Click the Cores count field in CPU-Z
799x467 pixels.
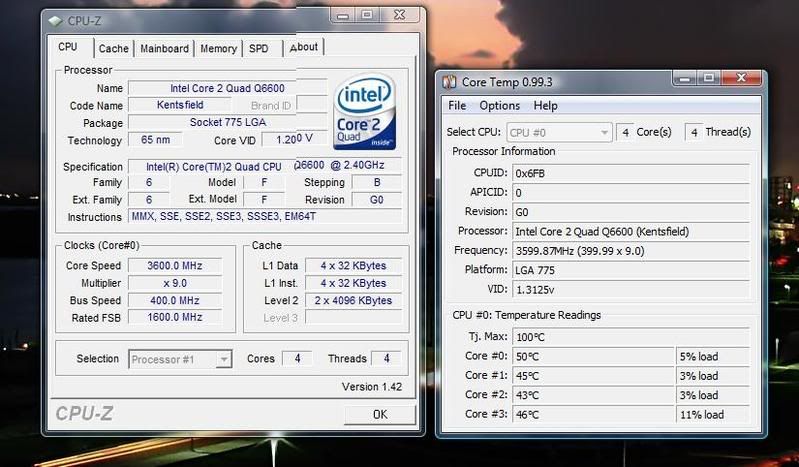point(298,358)
